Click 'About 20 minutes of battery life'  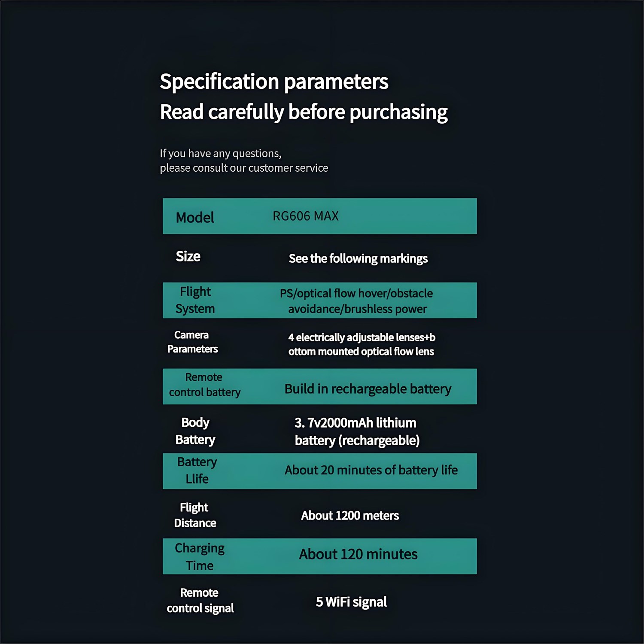tap(371, 470)
